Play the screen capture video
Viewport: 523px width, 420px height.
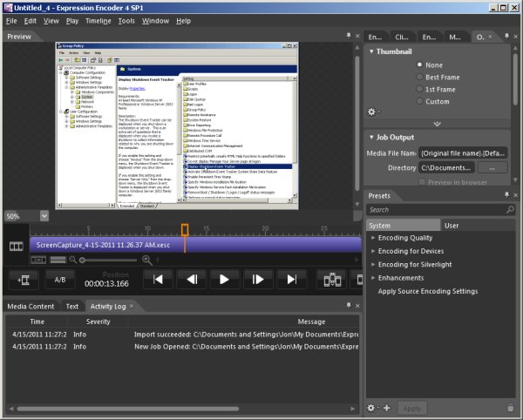[225, 280]
